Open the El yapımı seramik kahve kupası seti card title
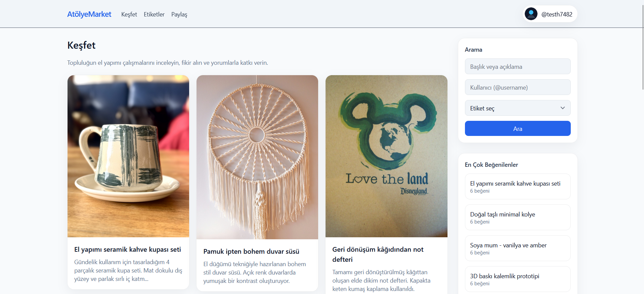The height and width of the screenshot is (294, 644). pos(128,249)
